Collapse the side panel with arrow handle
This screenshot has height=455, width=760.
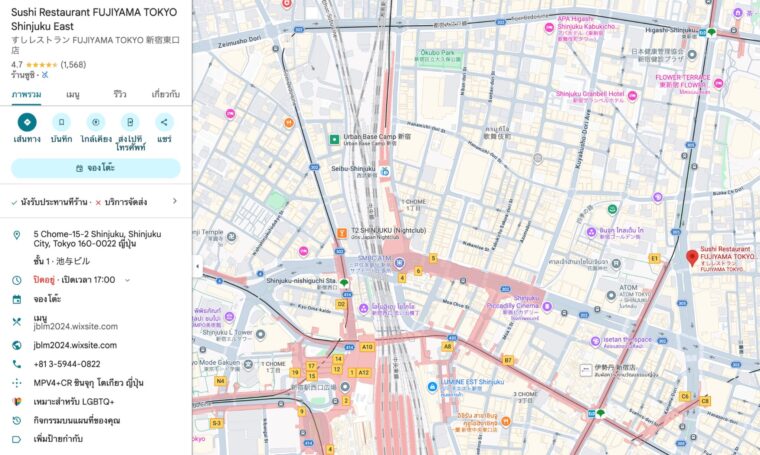click(x=196, y=267)
